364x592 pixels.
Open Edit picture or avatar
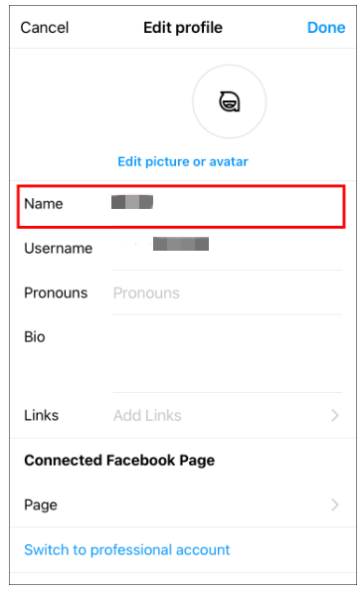[x=183, y=161]
